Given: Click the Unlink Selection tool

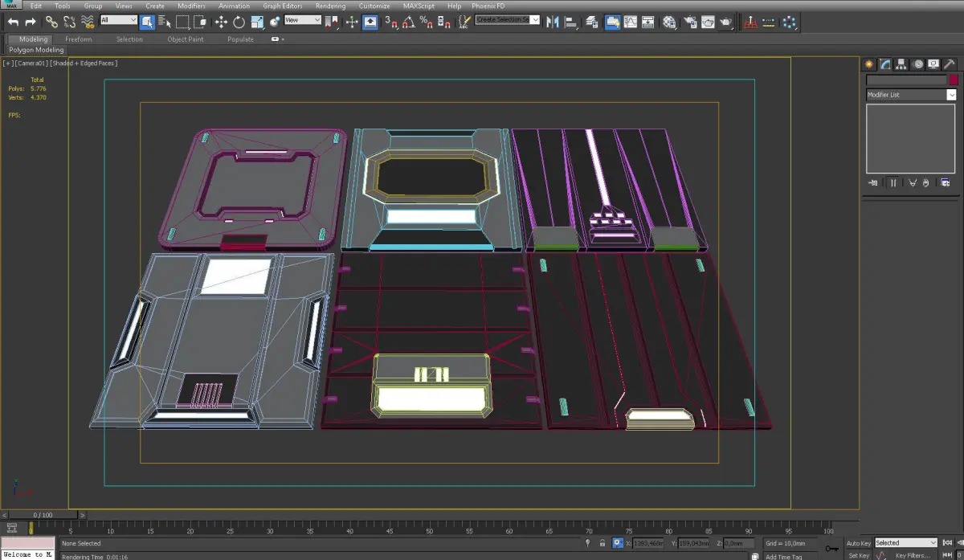Looking at the screenshot, I should click(69, 22).
